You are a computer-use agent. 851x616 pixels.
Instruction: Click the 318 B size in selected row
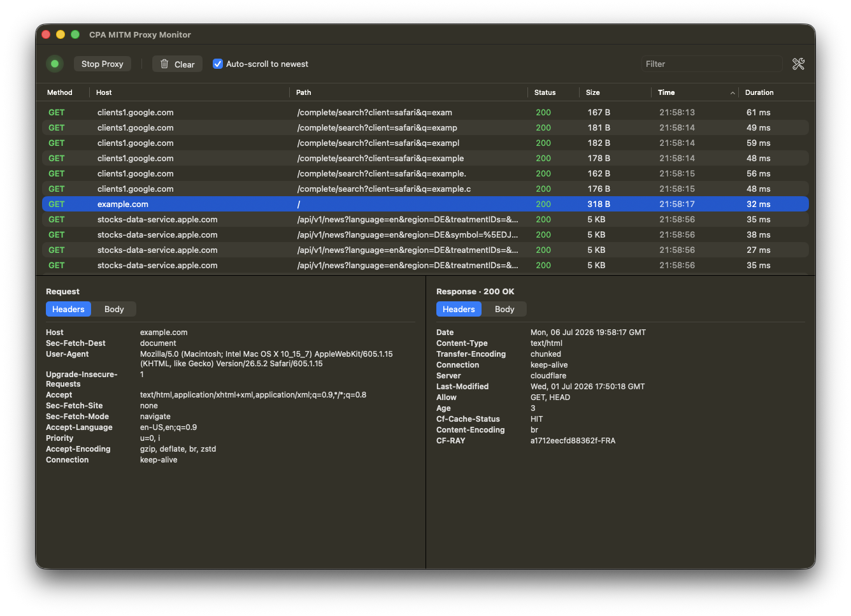point(599,204)
